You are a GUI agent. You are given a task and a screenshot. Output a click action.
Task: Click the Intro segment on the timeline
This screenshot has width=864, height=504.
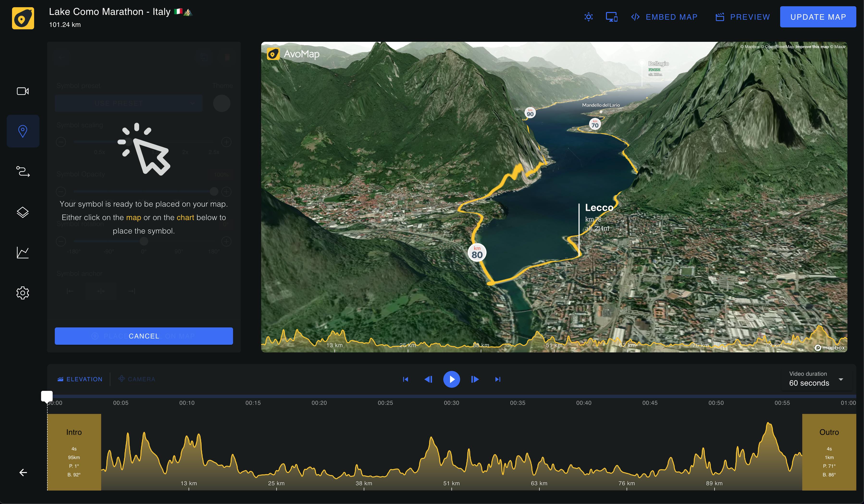coord(74,452)
